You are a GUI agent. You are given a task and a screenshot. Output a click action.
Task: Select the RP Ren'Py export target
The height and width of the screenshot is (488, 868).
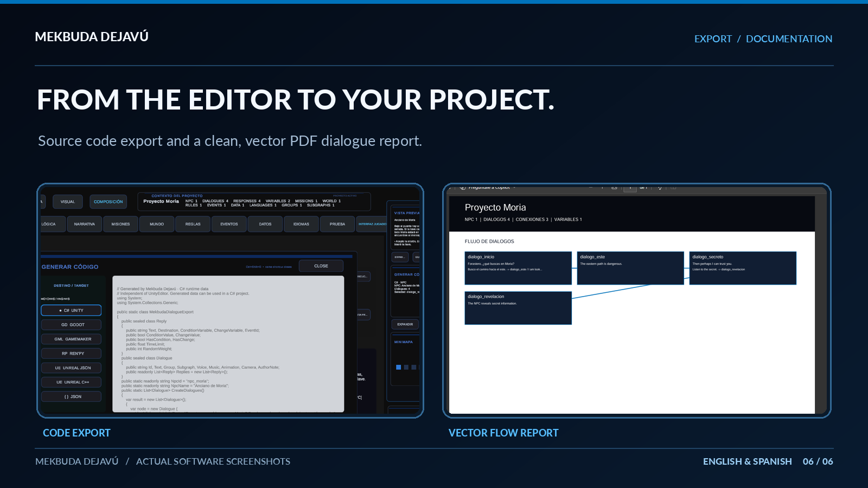click(x=71, y=354)
